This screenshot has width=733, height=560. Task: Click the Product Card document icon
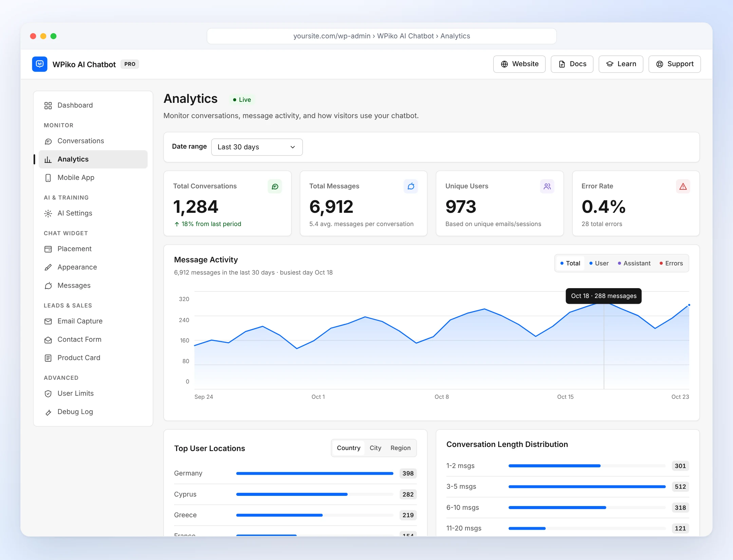[48, 358]
